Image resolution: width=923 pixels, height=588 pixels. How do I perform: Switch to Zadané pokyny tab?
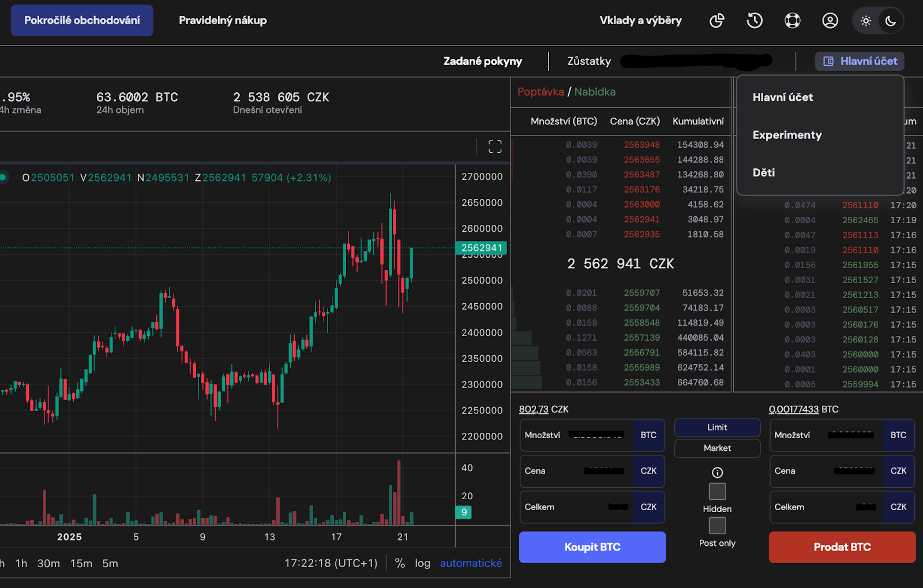483,61
